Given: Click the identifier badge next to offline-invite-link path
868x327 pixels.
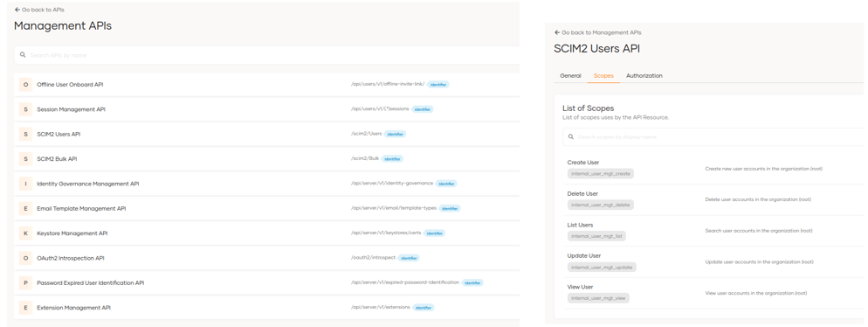Looking at the screenshot, I should pos(437,85).
